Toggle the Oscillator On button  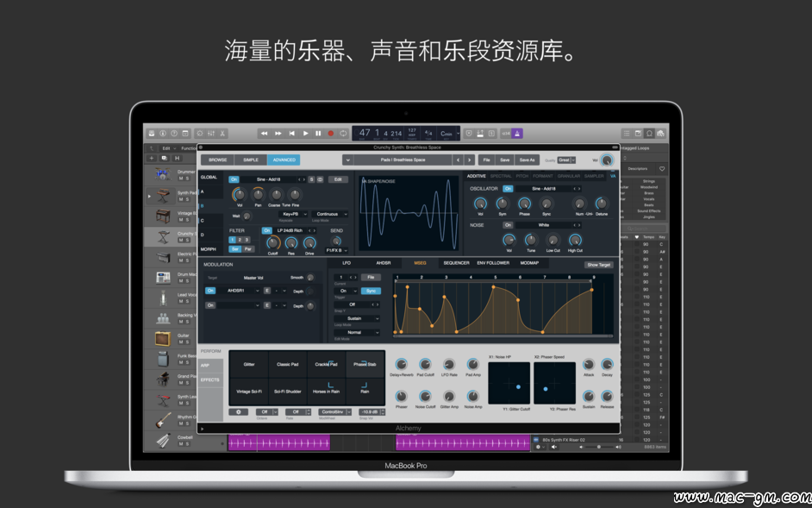pyautogui.click(x=508, y=189)
